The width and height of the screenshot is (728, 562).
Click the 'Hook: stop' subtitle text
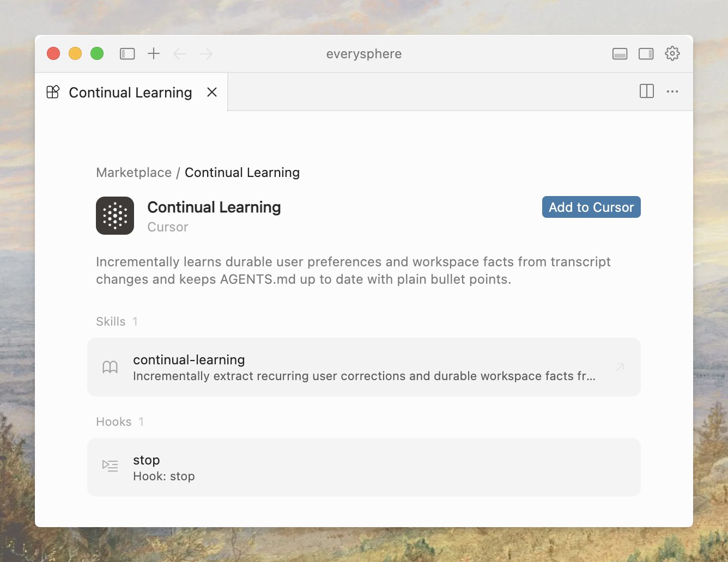tap(164, 476)
